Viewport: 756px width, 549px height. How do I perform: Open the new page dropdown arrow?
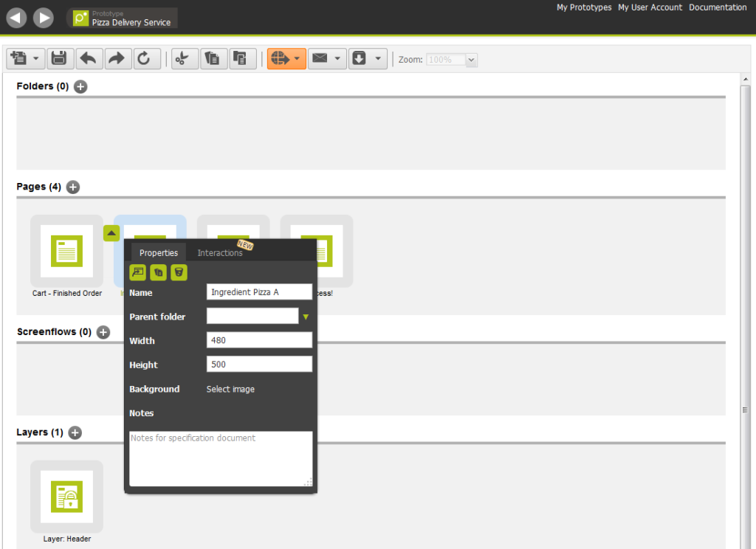(36, 59)
